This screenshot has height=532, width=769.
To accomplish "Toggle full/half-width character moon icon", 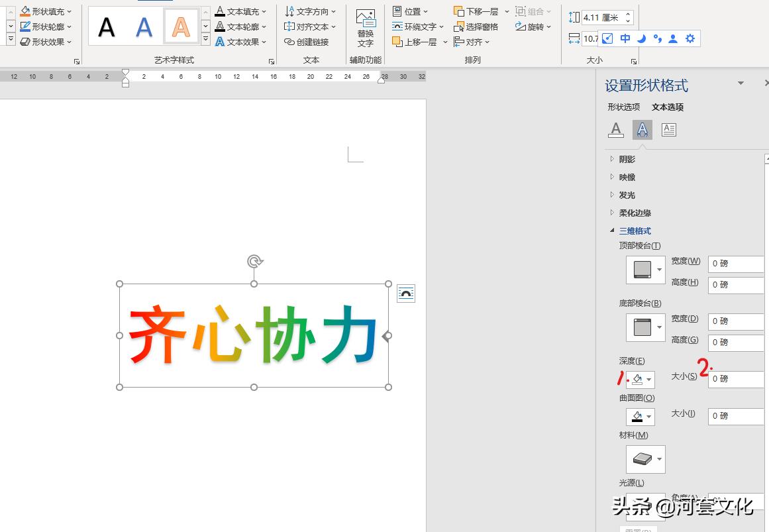I will [x=641, y=38].
